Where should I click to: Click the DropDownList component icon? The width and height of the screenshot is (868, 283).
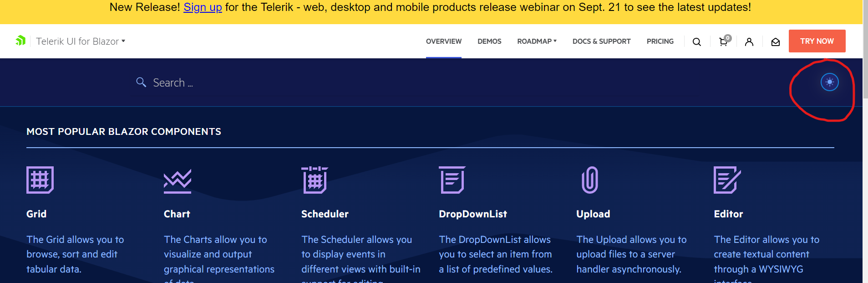click(x=452, y=180)
